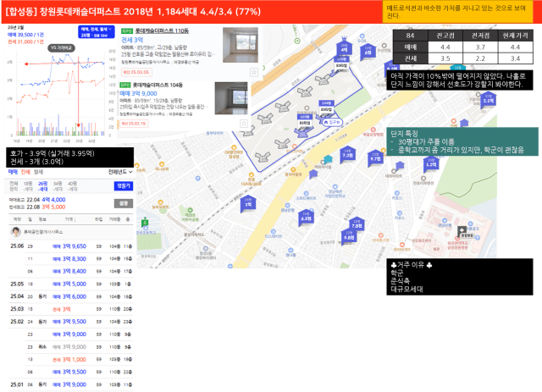Open the 전체년도 year dropdown
This screenshot has width=542, height=392.
[120, 172]
